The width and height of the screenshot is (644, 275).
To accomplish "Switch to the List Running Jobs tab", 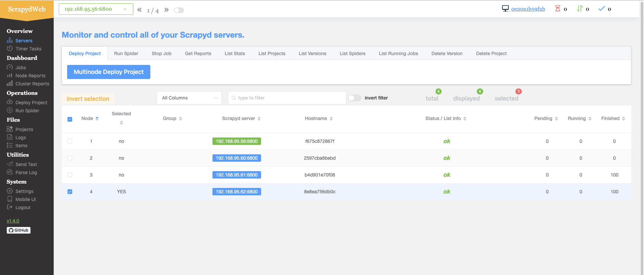I will (398, 53).
